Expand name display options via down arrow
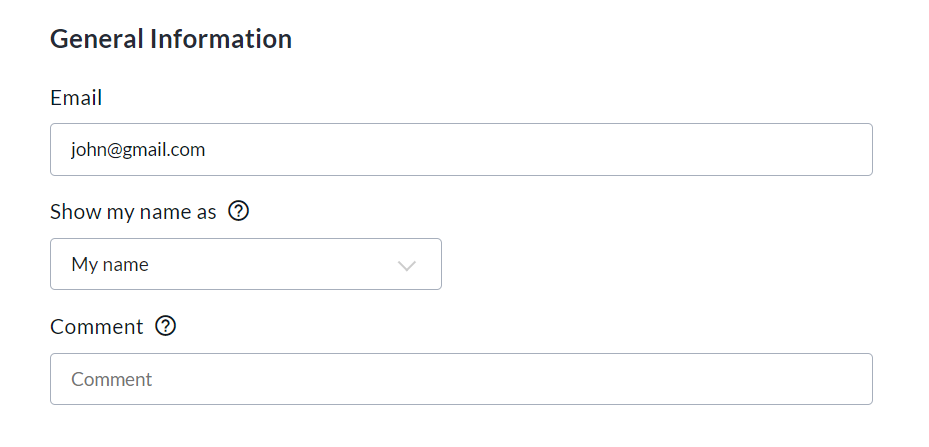Viewport: 929px width, 447px height. [x=406, y=266]
